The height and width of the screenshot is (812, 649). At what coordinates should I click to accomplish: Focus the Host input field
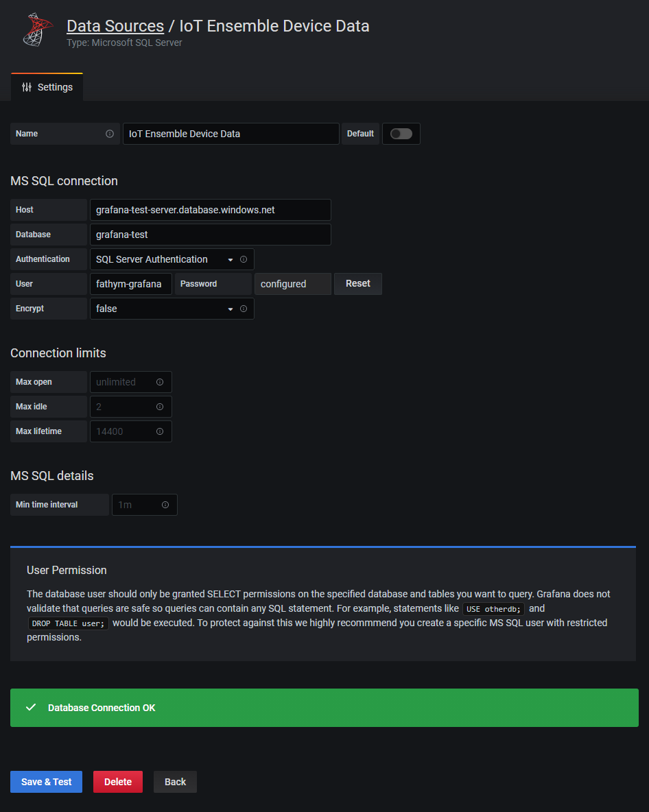tap(211, 210)
